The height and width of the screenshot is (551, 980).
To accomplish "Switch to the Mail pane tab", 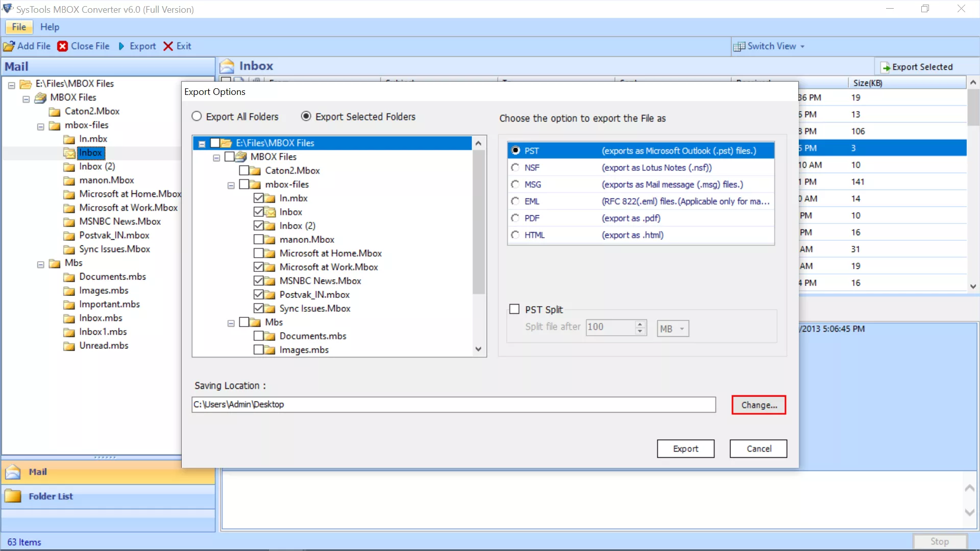I will point(108,472).
